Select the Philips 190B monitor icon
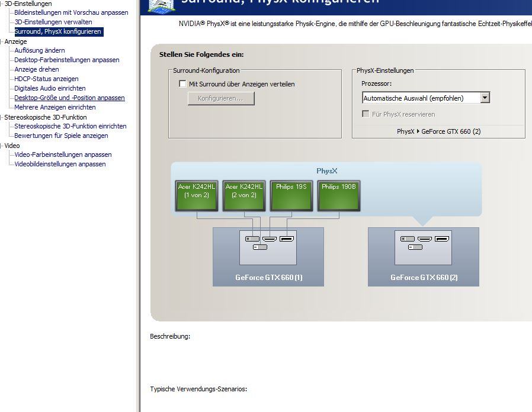 click(339, 196)
